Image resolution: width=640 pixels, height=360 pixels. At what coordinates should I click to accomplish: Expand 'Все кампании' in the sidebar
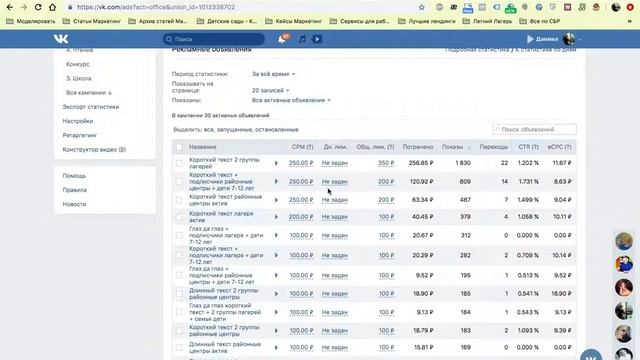coord(89,93)
